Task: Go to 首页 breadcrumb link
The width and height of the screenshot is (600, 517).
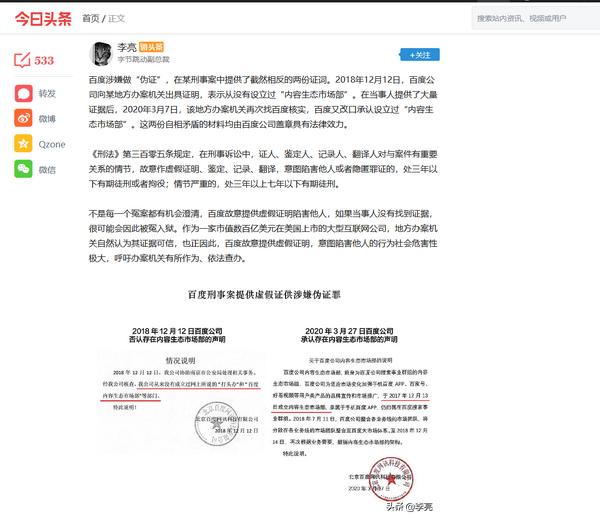Action: click(91, 18)
